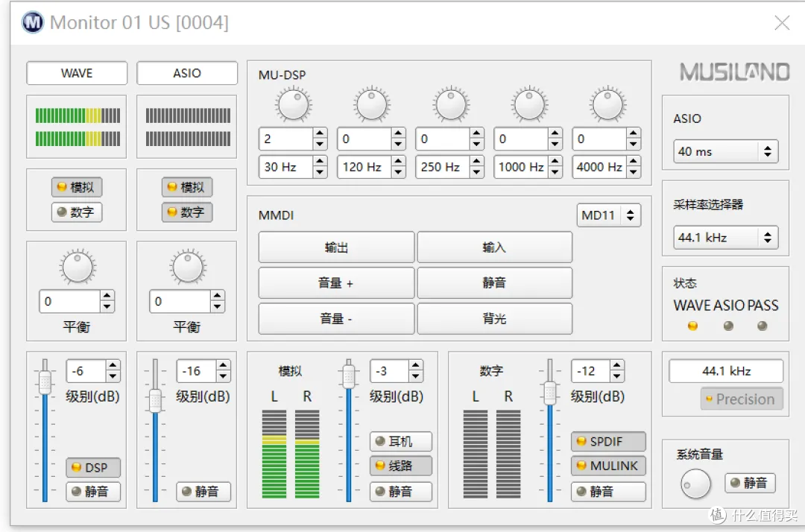Toggle WAVE 数字 digital output
This screenshot has width=805, height=532.
(77, 212)
